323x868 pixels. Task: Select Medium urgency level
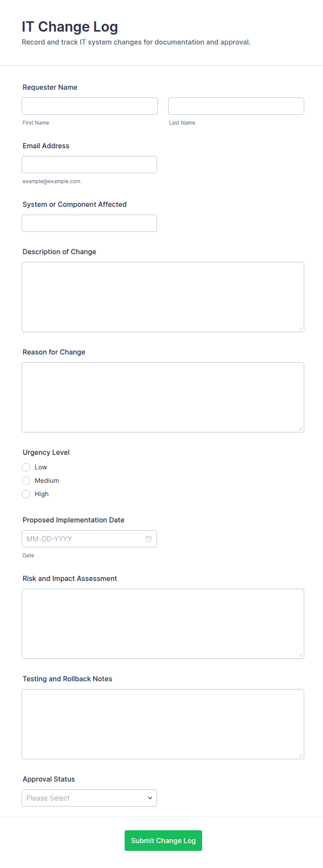(x=26, y=480)
